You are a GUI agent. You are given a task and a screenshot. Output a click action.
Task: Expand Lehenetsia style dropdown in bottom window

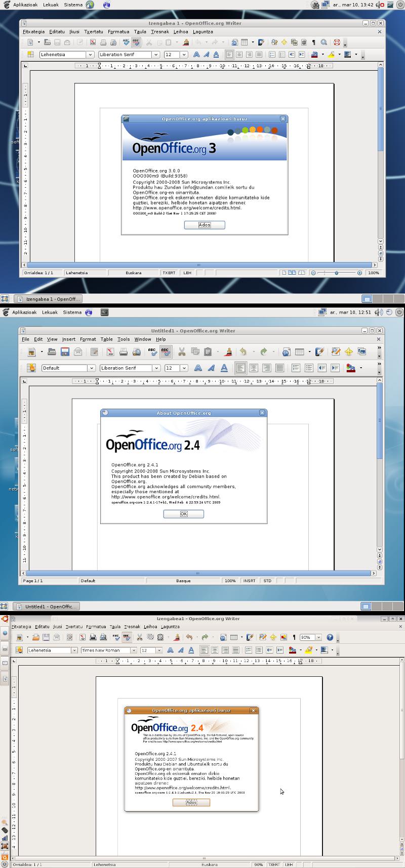tap(74, 650)
